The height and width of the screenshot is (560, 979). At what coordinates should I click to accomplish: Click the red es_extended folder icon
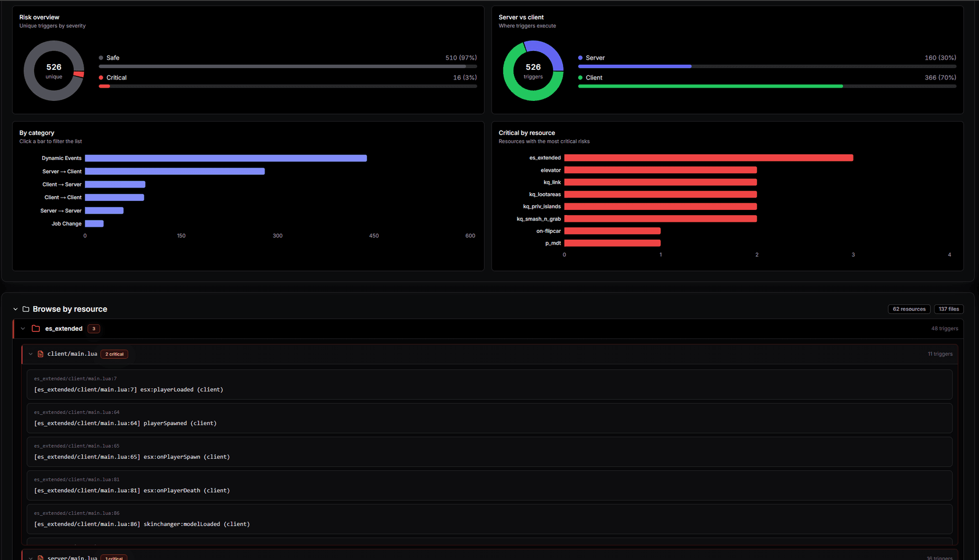36,329
